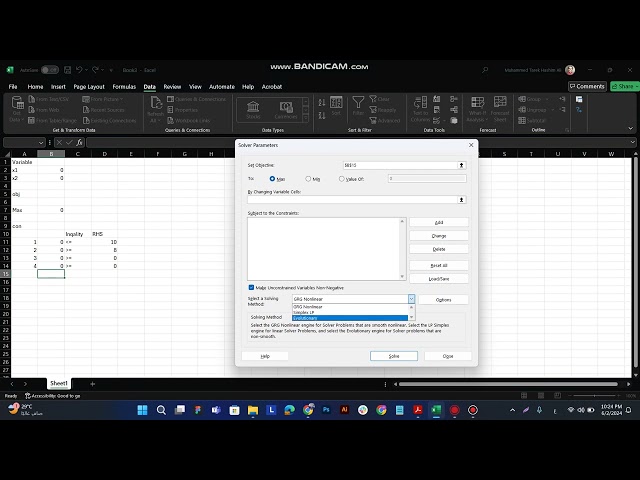Click the Ungroup outline icon
This screenshot has width=640, height=480.
pyautogui.click(x=532, y=109)
